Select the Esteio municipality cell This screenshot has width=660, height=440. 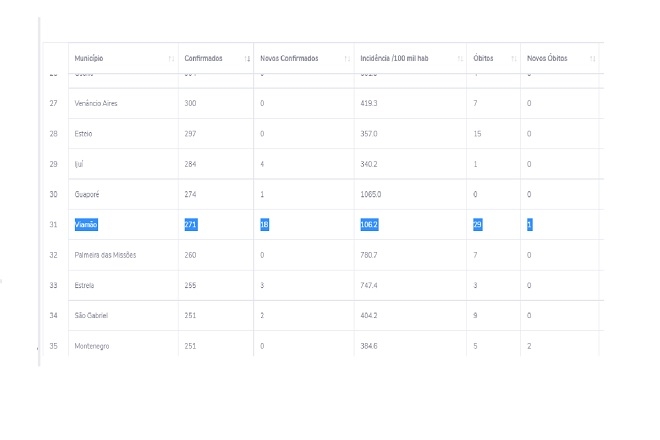coord(85,134)
